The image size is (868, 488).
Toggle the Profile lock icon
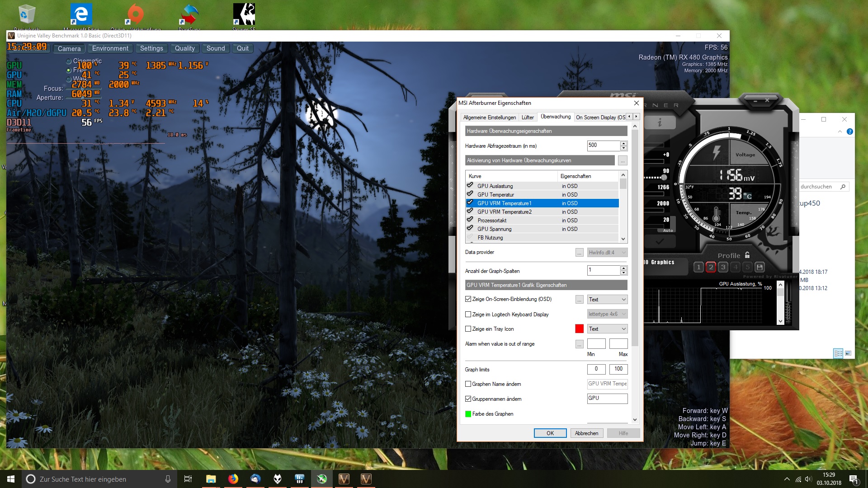click(747, 255)
